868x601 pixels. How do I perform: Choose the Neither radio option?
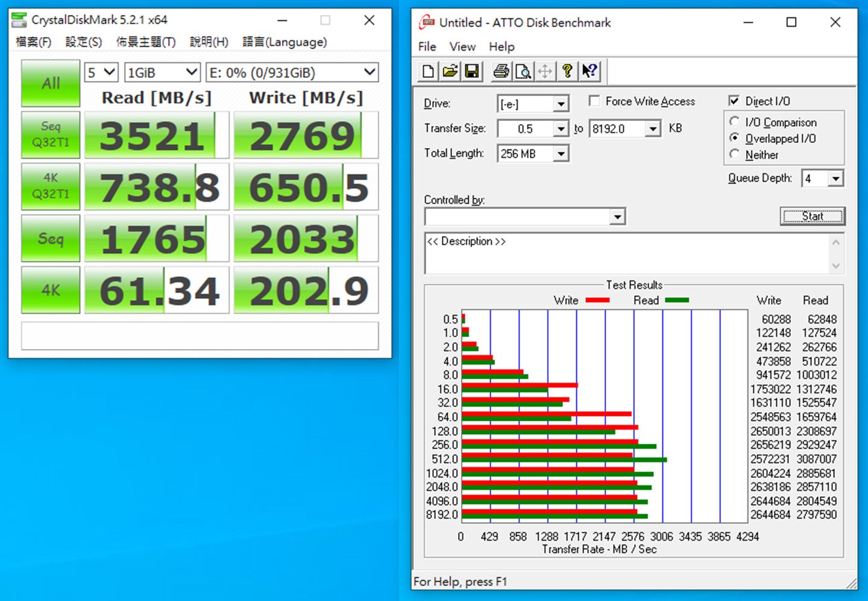[x=734, y=154]
